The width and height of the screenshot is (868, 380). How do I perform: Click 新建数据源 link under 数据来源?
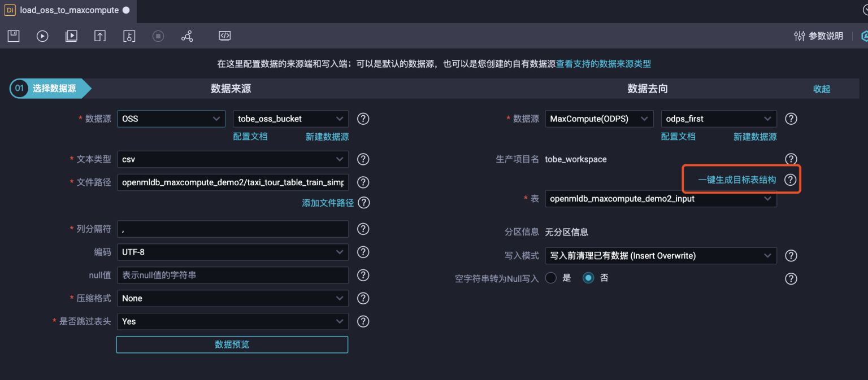(x=327, y=137)
